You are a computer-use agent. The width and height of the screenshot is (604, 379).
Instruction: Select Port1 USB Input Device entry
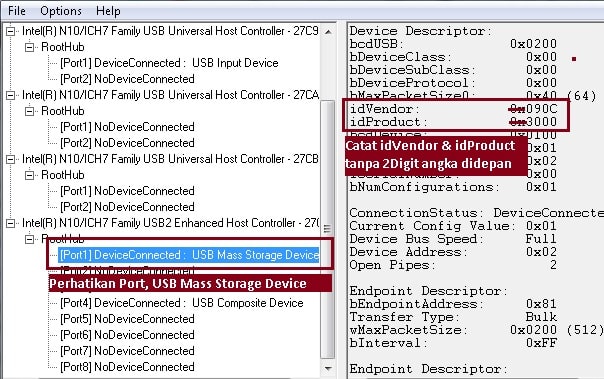169,63
